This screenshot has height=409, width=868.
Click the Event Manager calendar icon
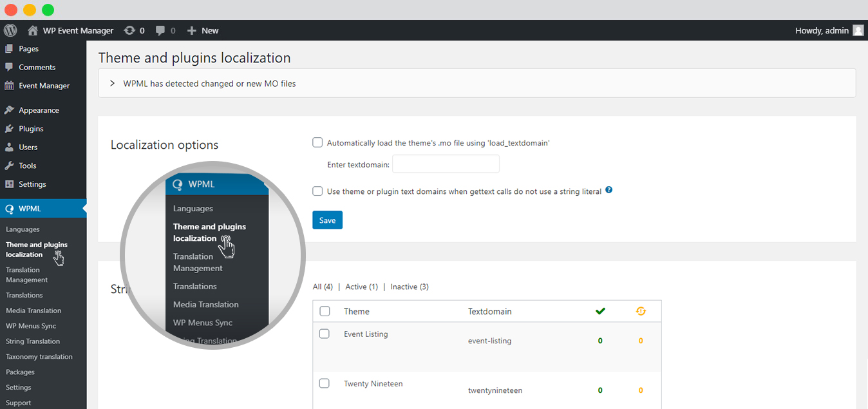click(9, 86)
